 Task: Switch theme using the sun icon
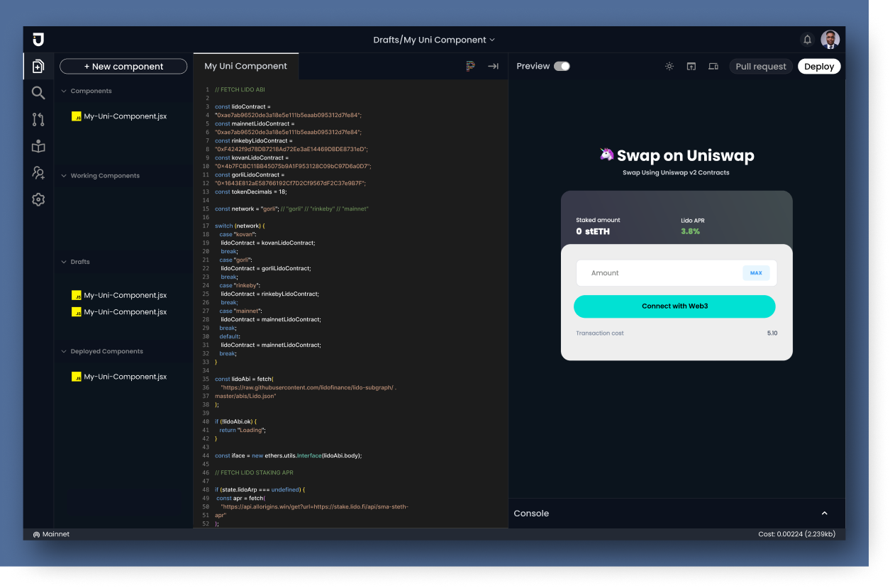[x=669, y=66]
